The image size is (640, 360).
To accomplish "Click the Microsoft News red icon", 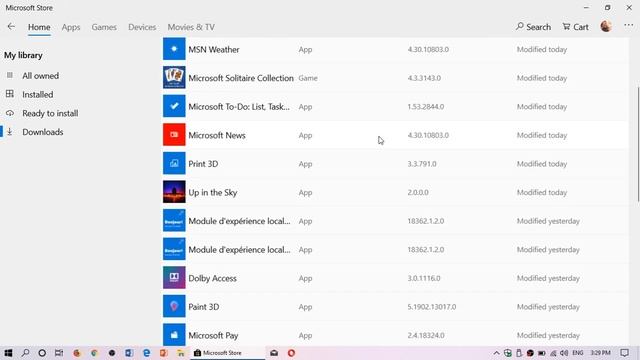I will point(174,135).
